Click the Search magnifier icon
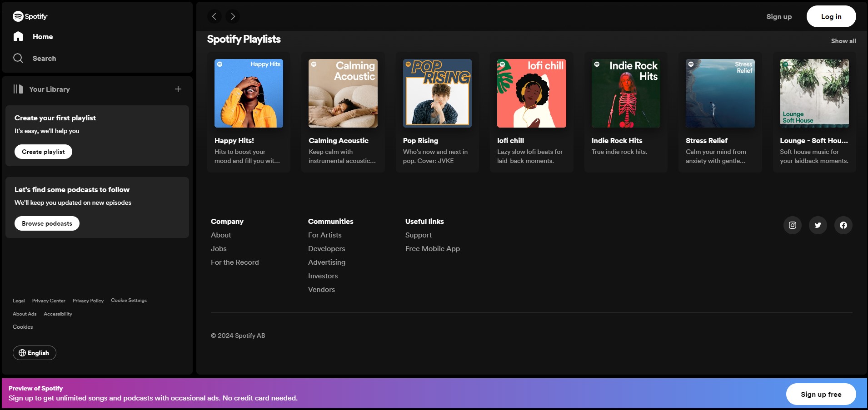 click(18, 58)
